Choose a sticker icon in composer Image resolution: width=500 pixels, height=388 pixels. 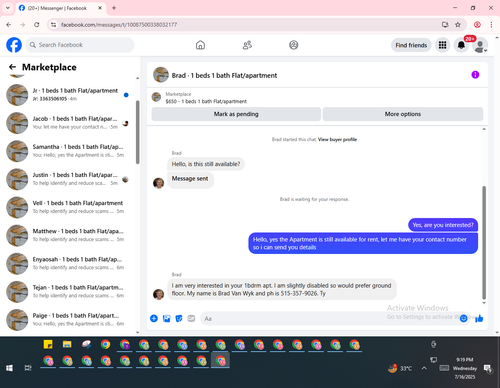coord(179,318)
